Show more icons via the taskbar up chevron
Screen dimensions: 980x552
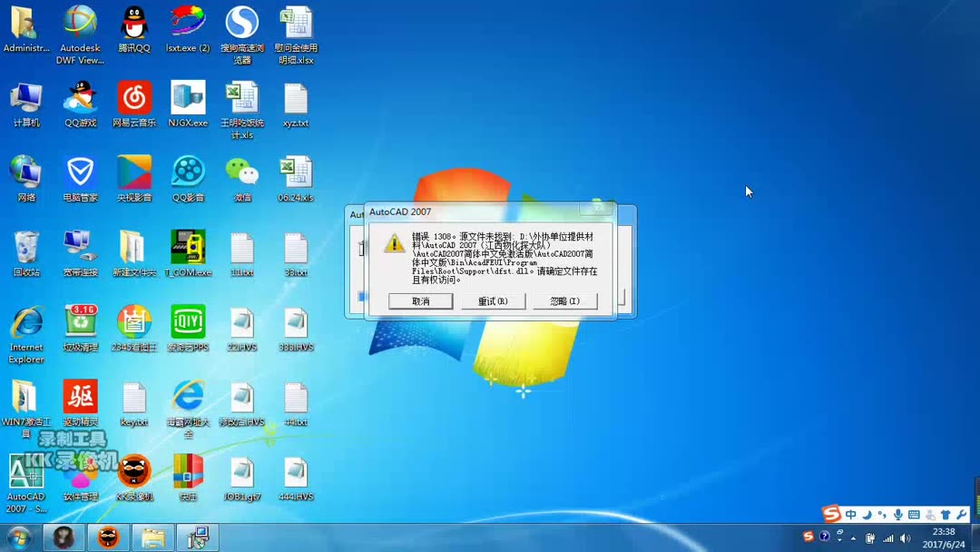pos(852,538)
